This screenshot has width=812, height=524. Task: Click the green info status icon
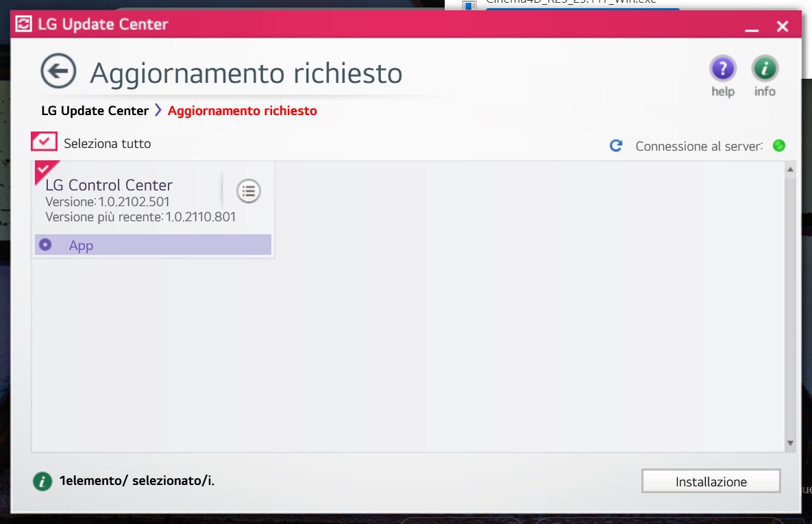point(42,481)
